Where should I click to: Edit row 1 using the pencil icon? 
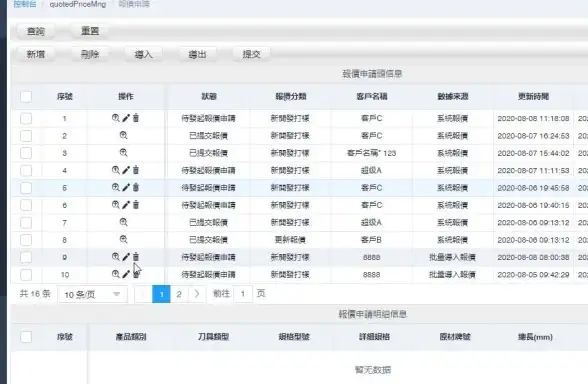pos(126,118)
